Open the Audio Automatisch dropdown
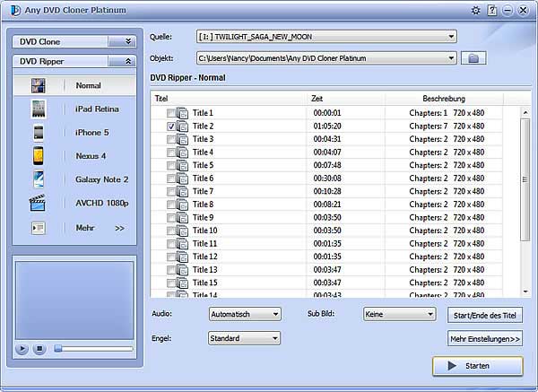 (245, 314)
